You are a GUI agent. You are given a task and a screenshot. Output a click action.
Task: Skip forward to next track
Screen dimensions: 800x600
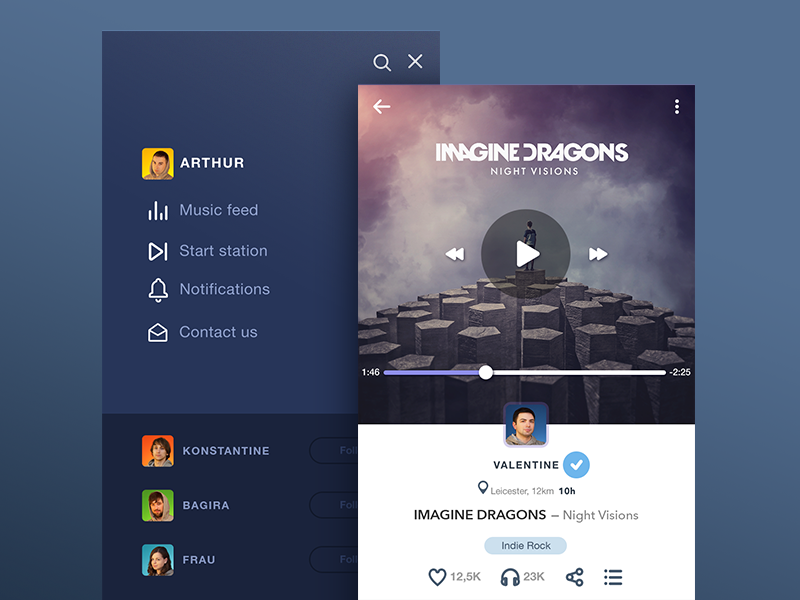[598, 254]
